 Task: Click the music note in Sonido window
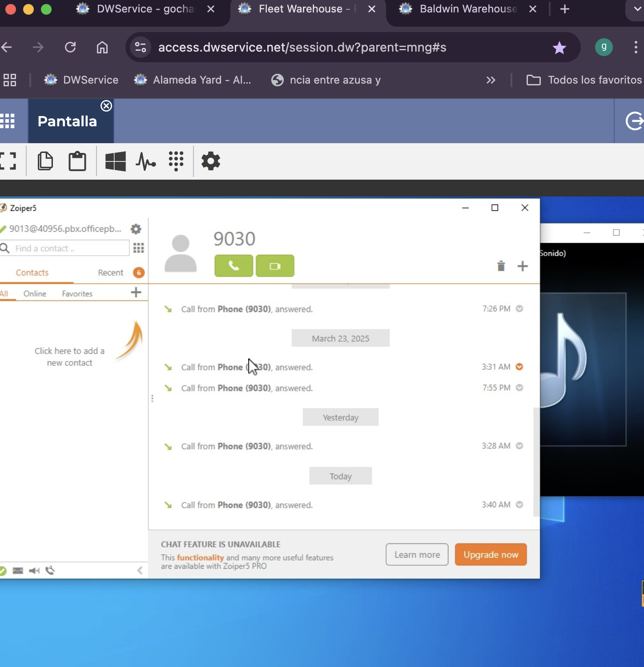[563, 361]
